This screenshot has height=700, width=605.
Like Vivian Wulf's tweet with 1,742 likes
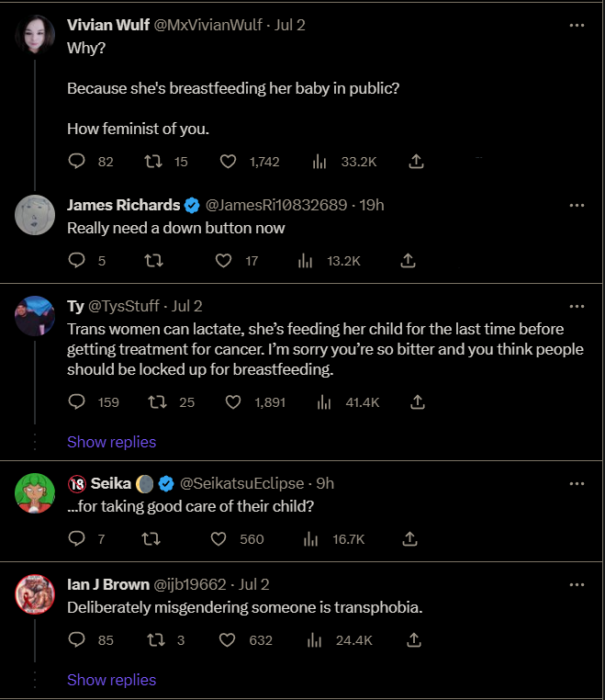tap(228, 161)
